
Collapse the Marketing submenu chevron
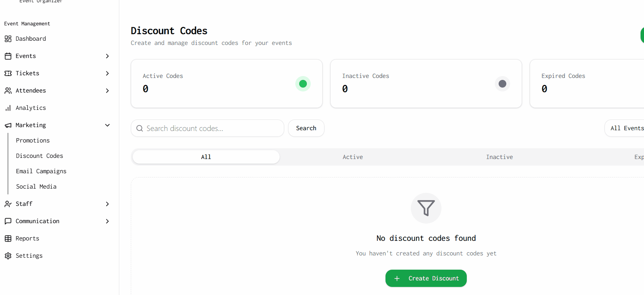pos(107,125)
